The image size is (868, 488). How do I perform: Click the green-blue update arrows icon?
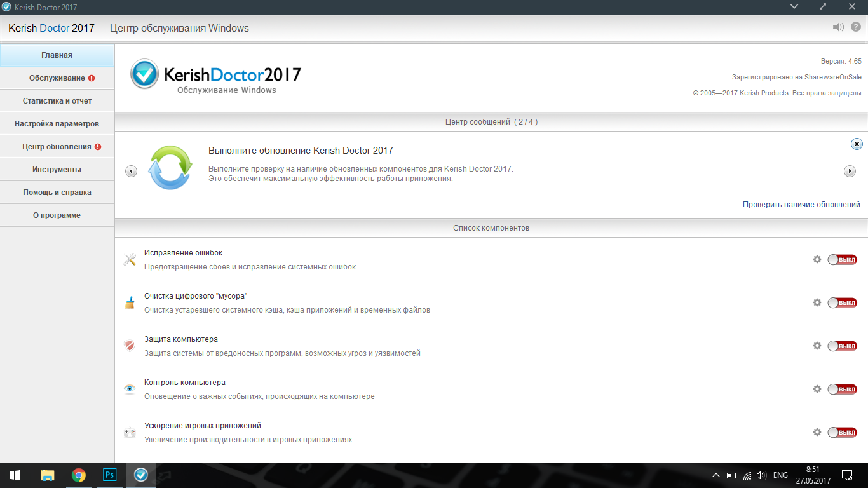(x=170, y=167)
